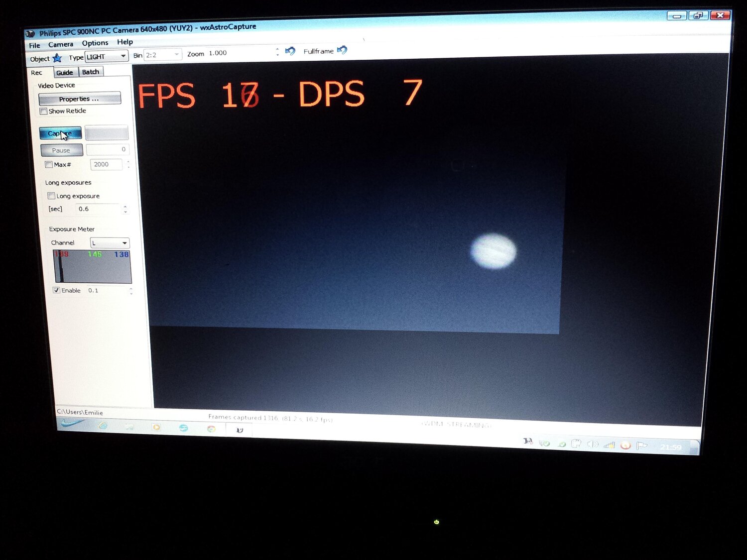Switch to the Guide tab
This screenshot has height=560, width=747.
click(x=65, y=72)
